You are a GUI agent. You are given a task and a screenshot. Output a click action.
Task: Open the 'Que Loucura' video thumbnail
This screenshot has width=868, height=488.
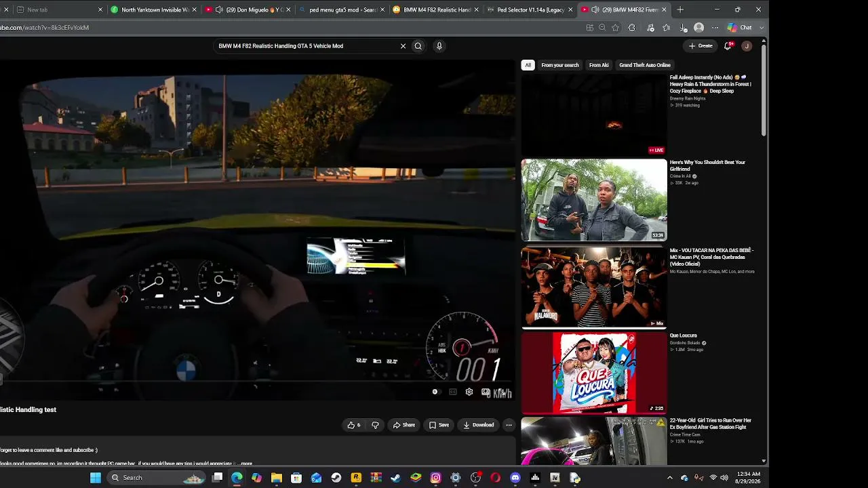594,372
